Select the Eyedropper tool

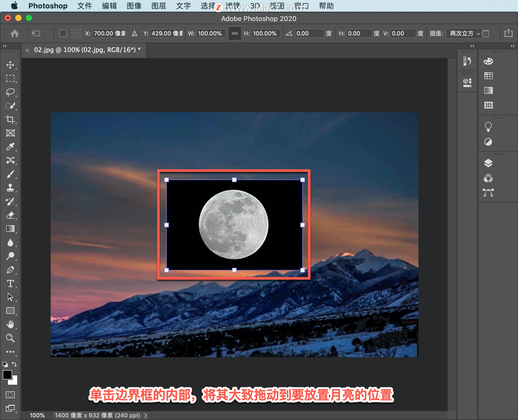(x=10, y=147)
